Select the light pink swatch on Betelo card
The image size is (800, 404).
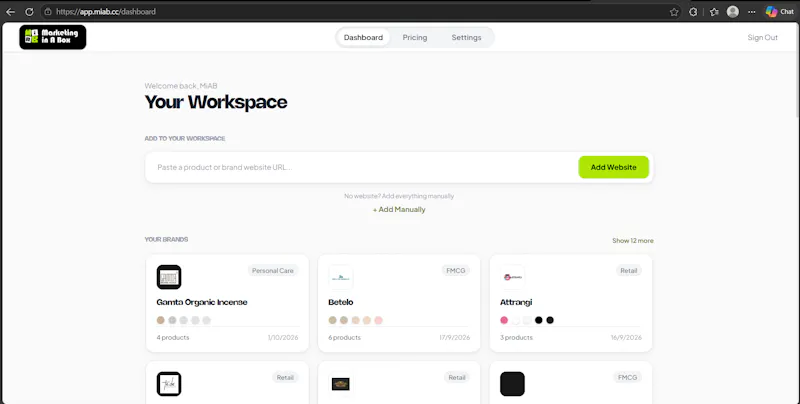tap(378, 320)
